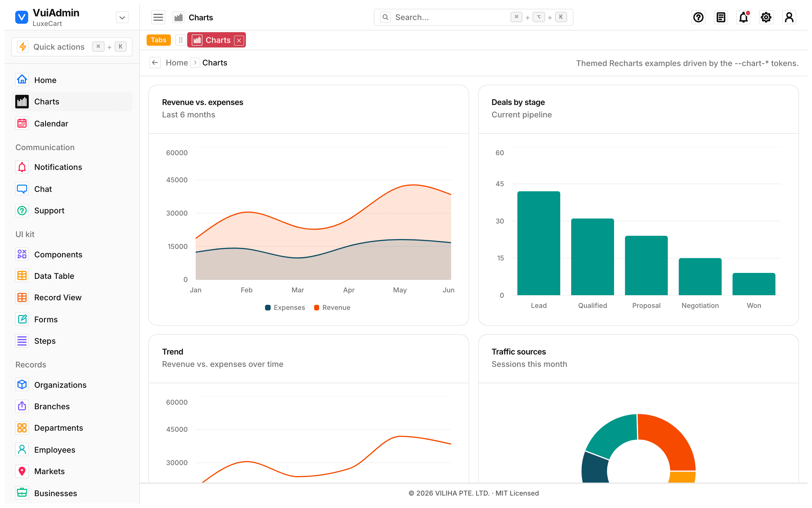Click the orange Tabs label
The height and width of the screenshot is (508, 812).
pos(158,40)
